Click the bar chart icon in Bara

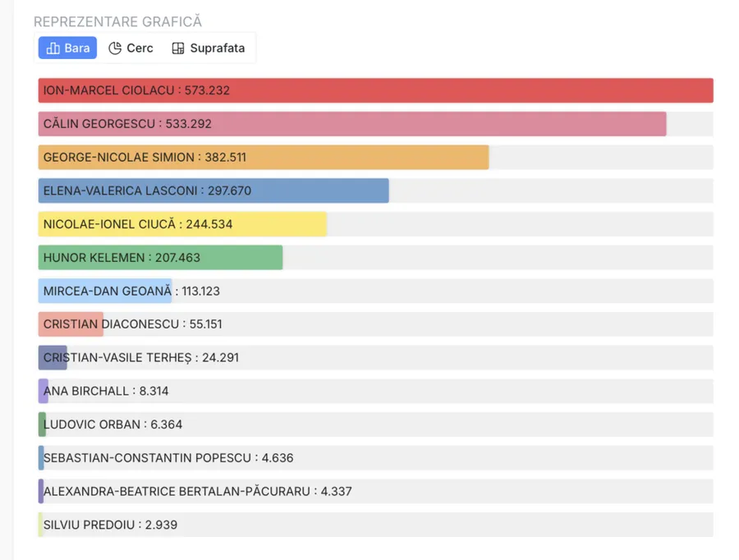[53, 48]
